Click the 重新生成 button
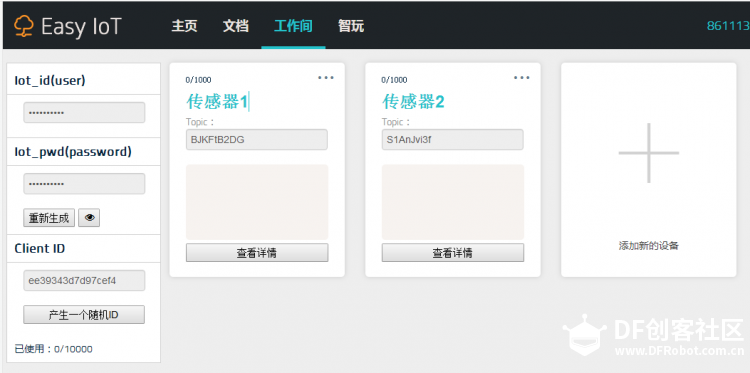 click(49, 218)
